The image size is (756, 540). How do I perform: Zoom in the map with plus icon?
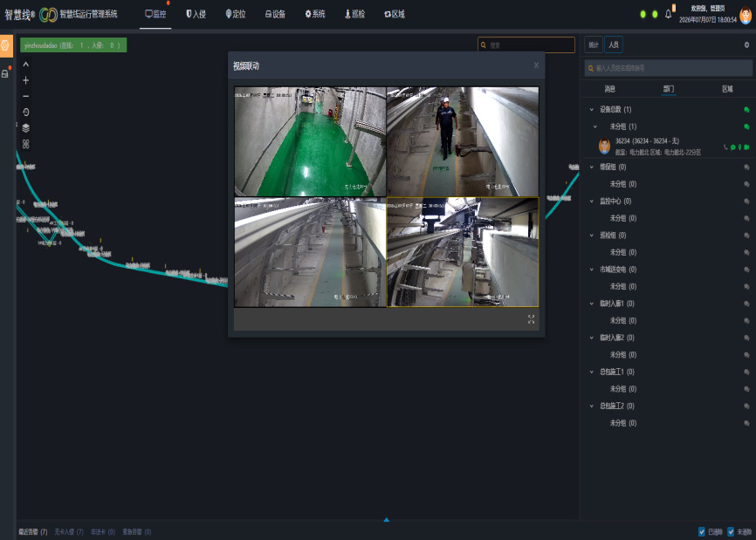click(x=26, y=80)
